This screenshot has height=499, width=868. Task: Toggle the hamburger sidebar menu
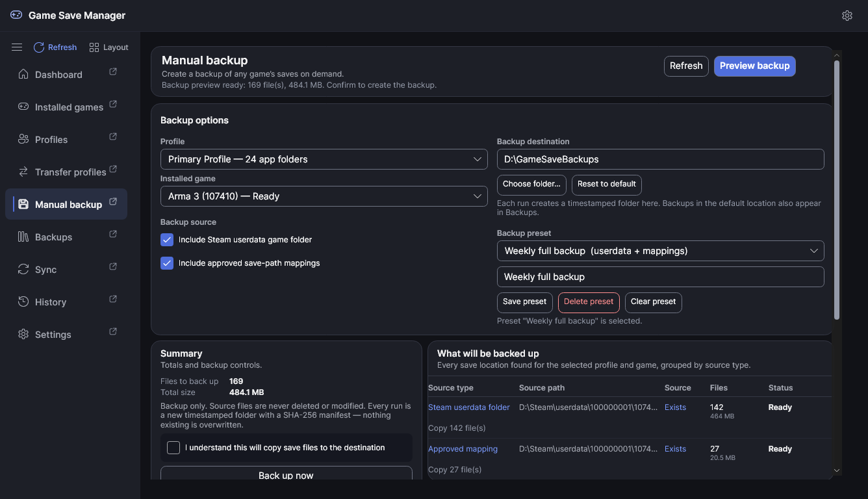pyautogui.click(x=17, y=47)
